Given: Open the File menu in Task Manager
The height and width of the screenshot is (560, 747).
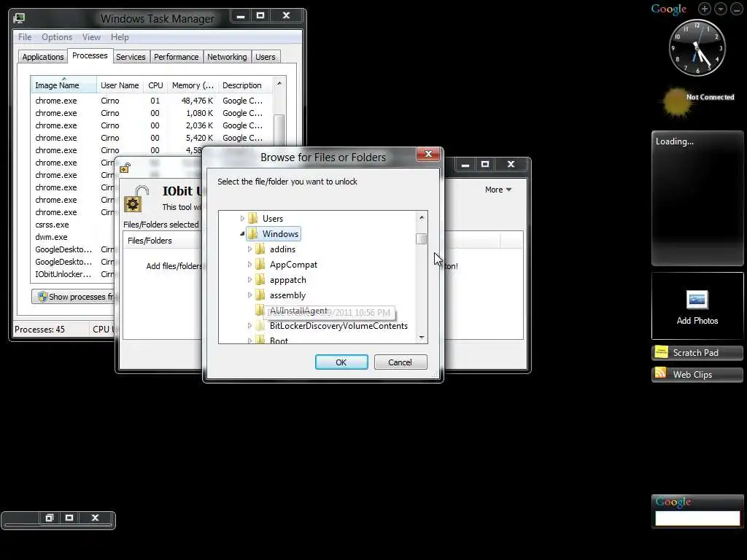Looking at the screenshot, I should click(x=25, y=37).
